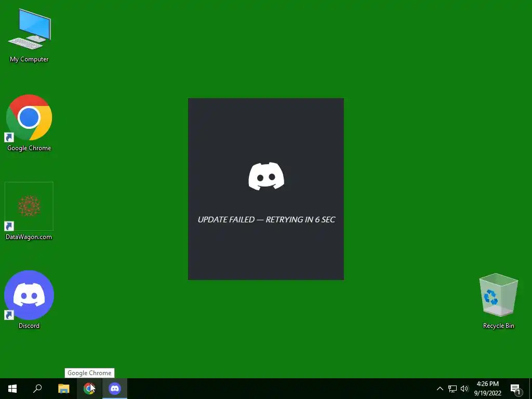
Task: Click the 'UPDATE FAILED — RETRYING' status text
Action: tap(267, 220)
